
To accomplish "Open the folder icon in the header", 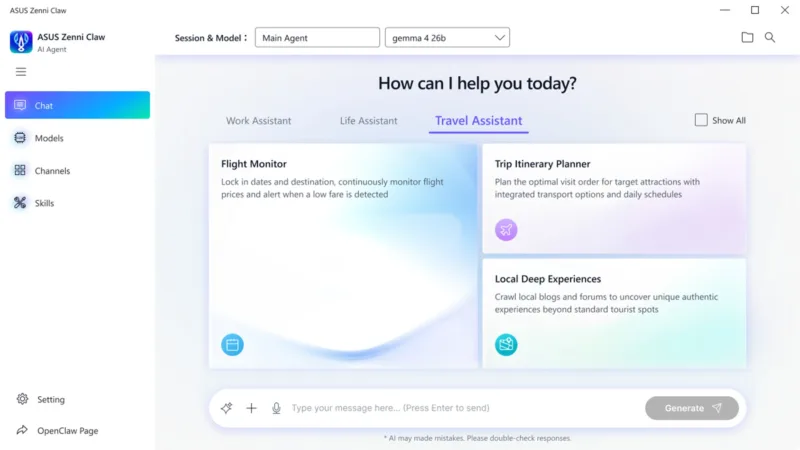I will [747, 37].
